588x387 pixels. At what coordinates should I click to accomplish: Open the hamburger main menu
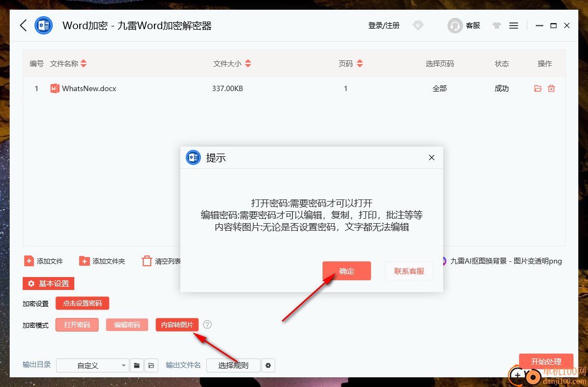pyautogui.click(x=514, y=25)
